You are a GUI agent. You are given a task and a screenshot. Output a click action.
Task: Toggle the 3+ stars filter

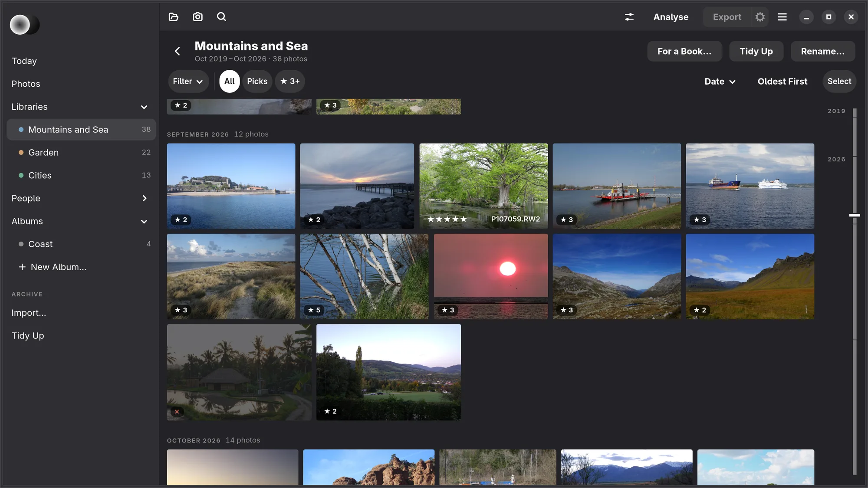[x=290, y=82]
